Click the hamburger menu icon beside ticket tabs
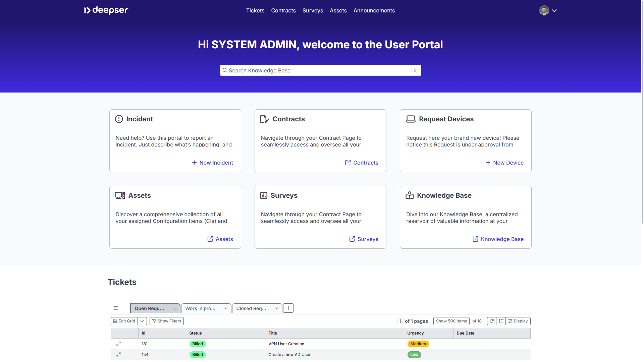Viewport: 644px width, 362px height. [x=116, y=308]
